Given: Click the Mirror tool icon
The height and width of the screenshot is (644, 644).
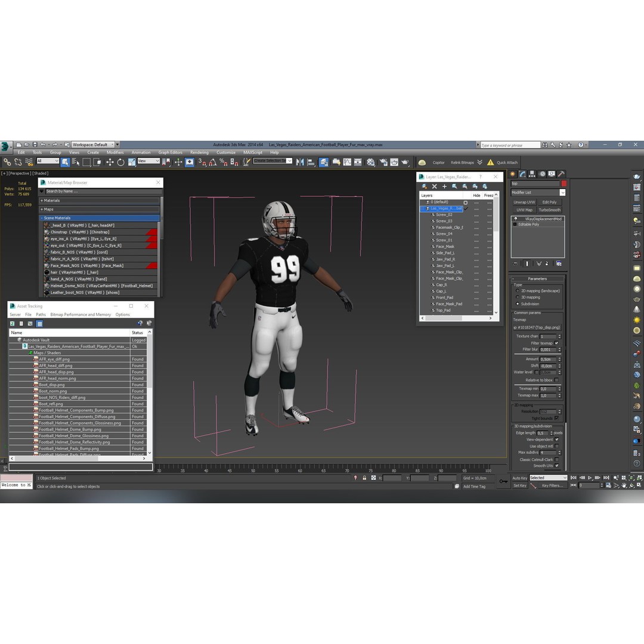Looking at the screenshot, I should click(x=300, y=162).
